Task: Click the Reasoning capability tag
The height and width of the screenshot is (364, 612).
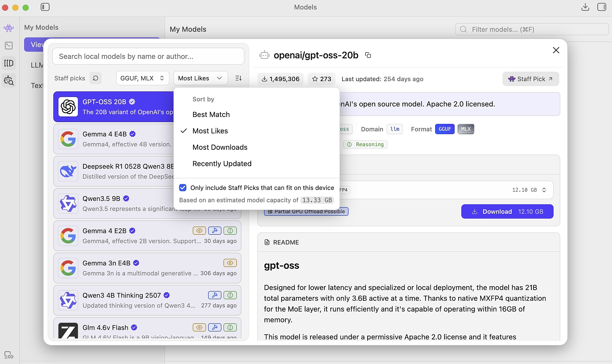Action: click(365, 144)
